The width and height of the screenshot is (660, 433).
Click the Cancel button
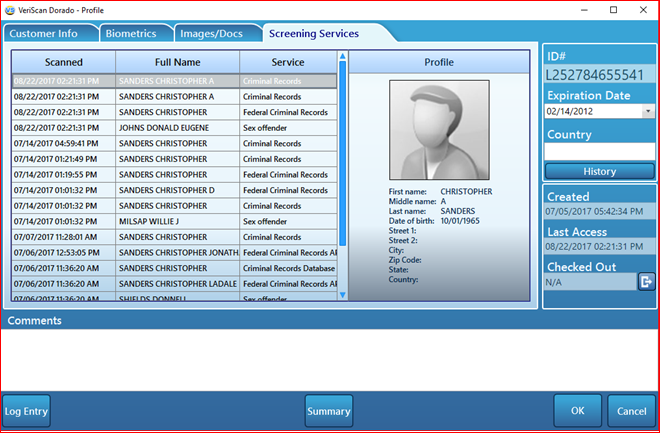[x=631, y=411]
